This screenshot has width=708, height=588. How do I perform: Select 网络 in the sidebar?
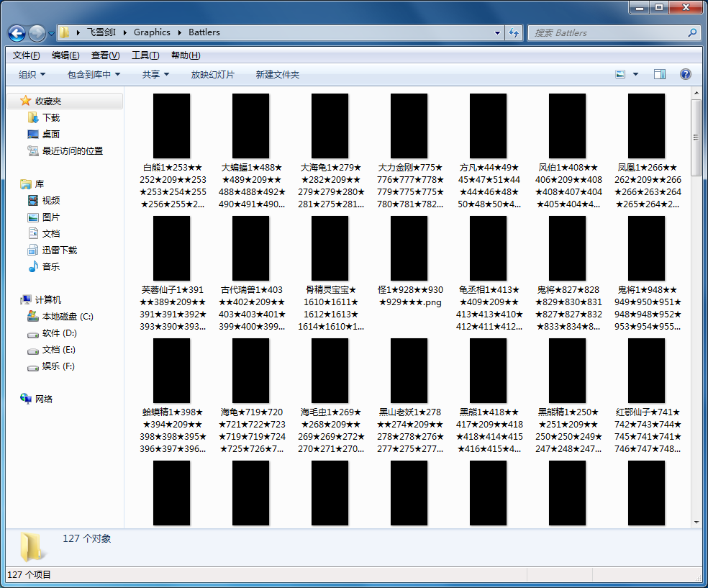tap(43, 399)
